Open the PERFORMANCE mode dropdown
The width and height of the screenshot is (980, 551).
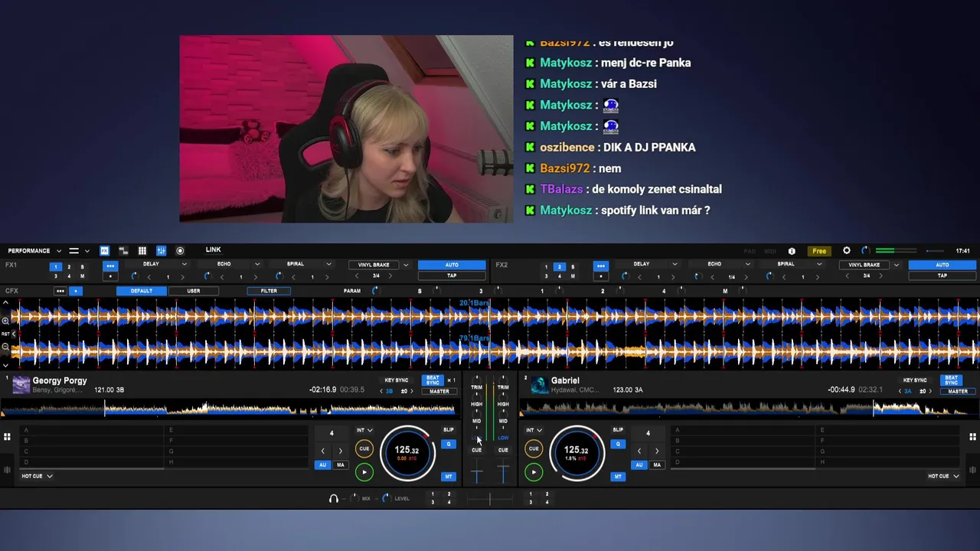(34, 251)
